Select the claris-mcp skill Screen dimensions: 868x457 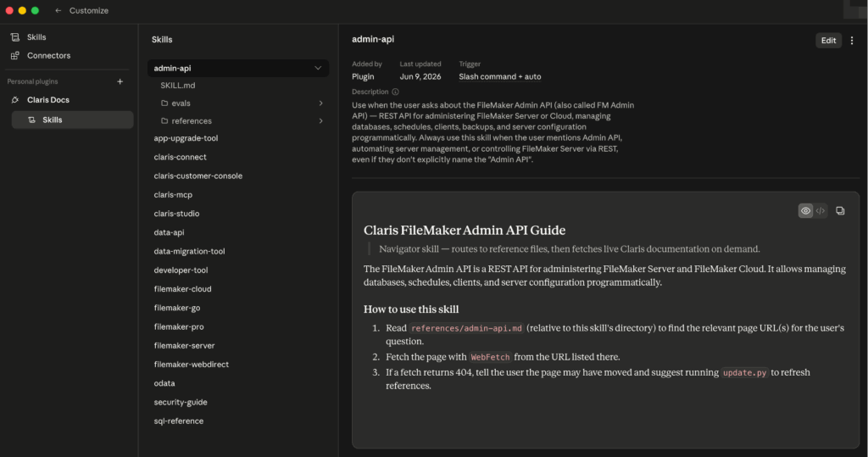pyautogui.click(x=173, y=194)
